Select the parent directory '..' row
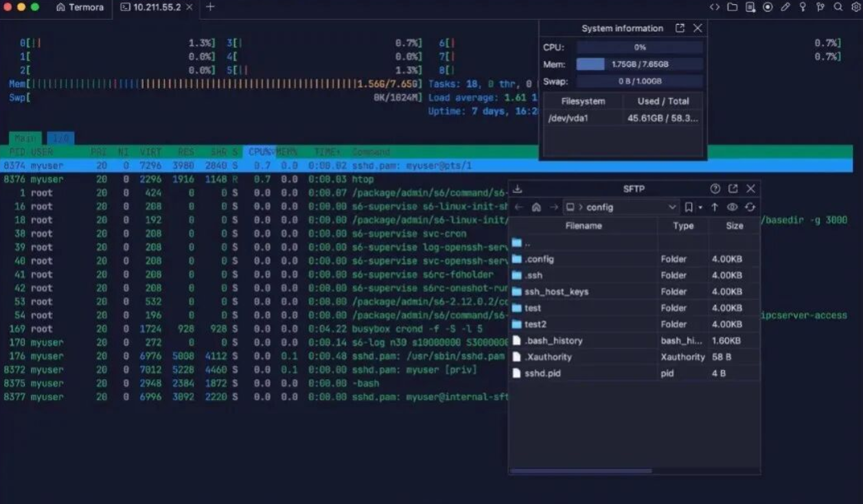Image resolution: width=863 pixels, height=504 pixels. 635,243
